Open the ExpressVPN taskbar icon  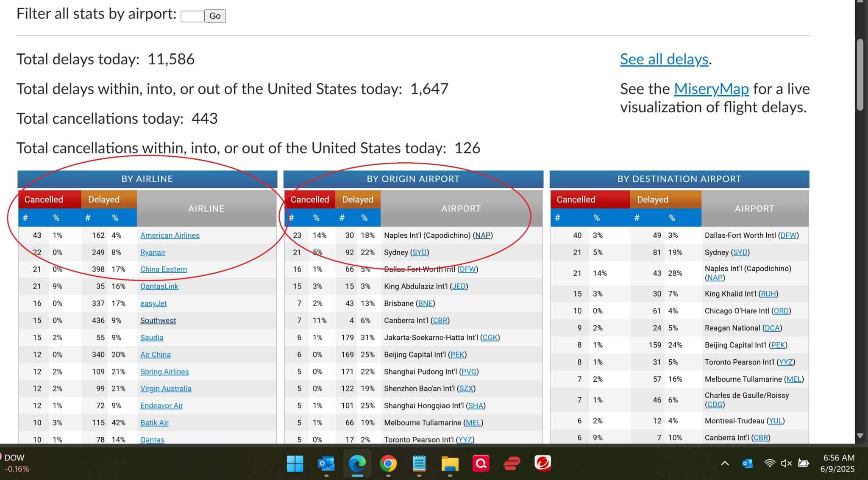tap(512, 463)
